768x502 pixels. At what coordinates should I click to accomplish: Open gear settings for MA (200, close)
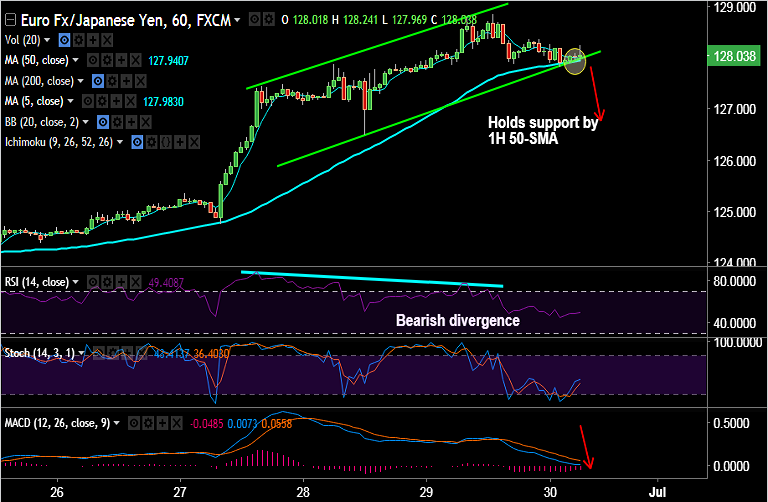pyautogui.click(x=112, y=81)
